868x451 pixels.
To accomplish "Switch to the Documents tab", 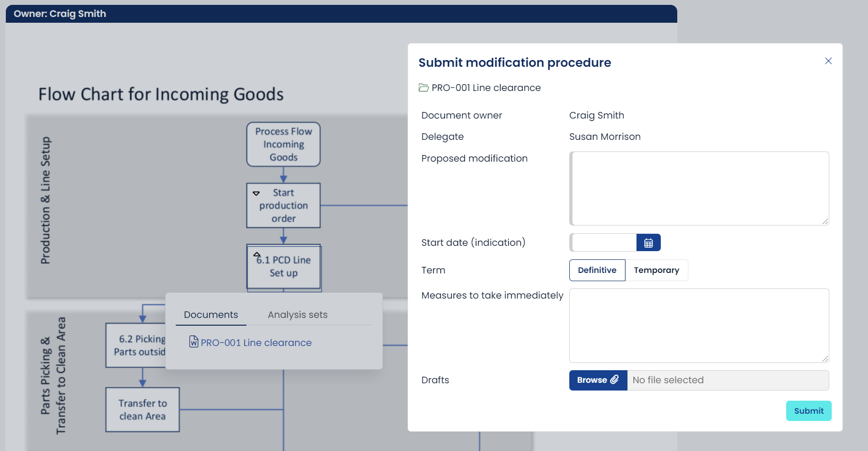I will coord(211,315).
